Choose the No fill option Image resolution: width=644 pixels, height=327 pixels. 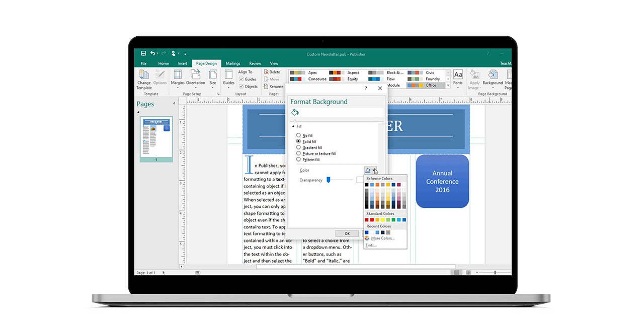[298, 135]
